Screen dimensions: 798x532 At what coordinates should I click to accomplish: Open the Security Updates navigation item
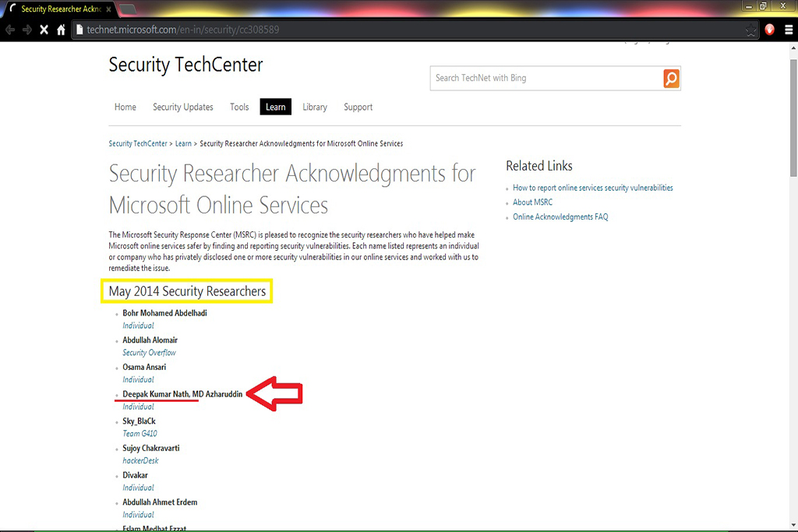[183, 107]
